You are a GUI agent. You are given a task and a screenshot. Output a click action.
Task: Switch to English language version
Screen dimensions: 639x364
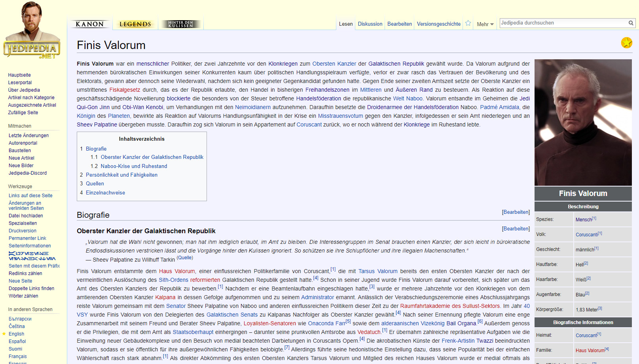click(16, 334)
